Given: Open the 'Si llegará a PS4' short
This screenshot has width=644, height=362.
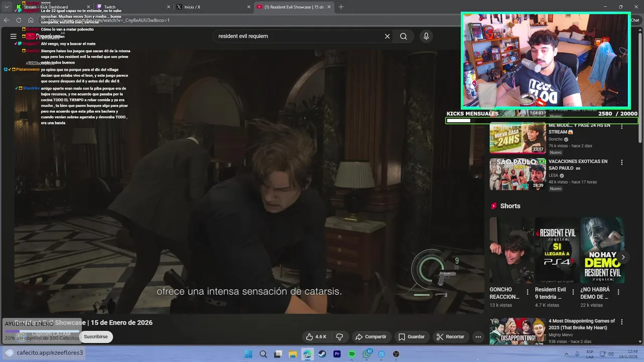Looking at the screenshot, I should [557, 250].
